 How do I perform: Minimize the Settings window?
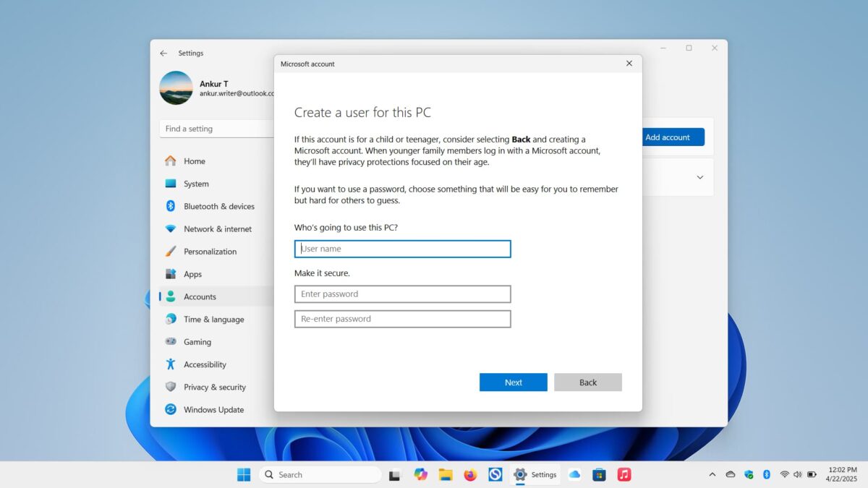coord(663,48)
